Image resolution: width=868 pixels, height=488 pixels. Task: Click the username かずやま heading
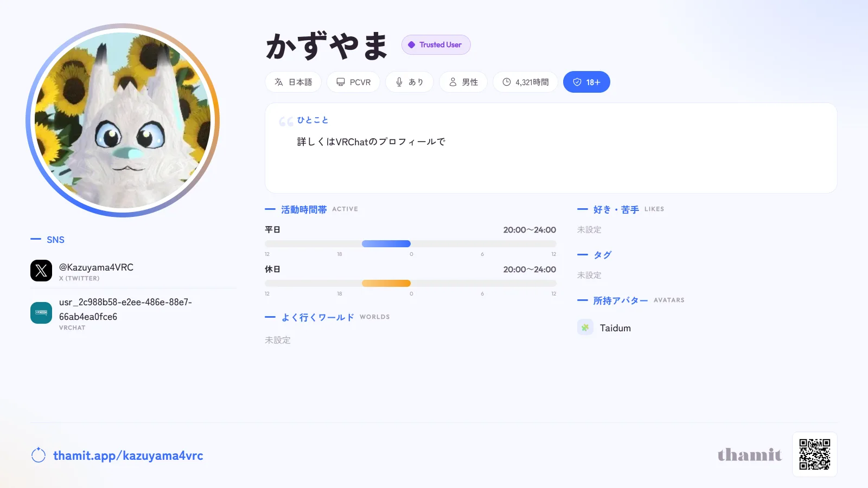point(327,46)
